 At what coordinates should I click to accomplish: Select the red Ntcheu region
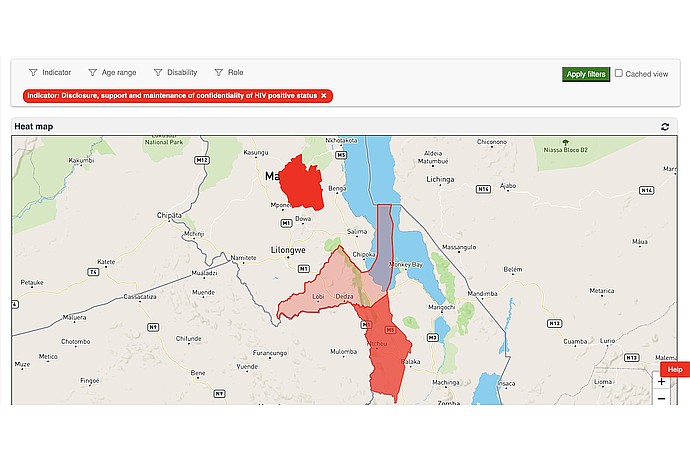(387, 352)
